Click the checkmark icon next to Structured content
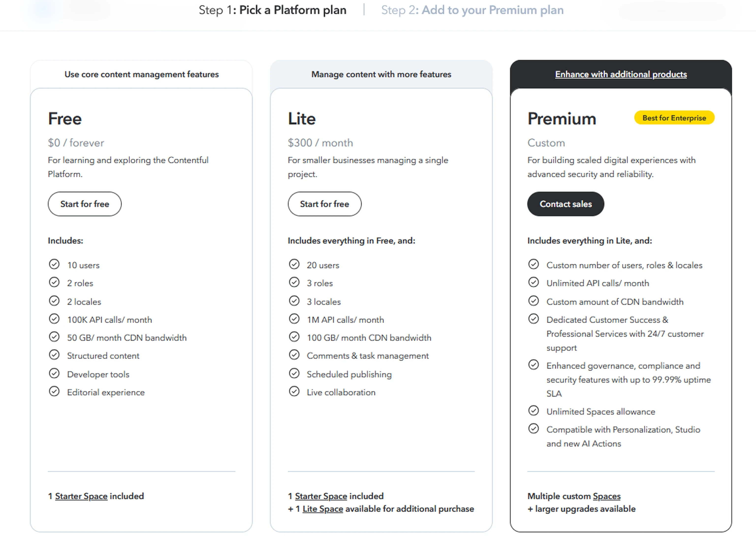Viewport: 756px width, 541px height. tap(54, 355)
